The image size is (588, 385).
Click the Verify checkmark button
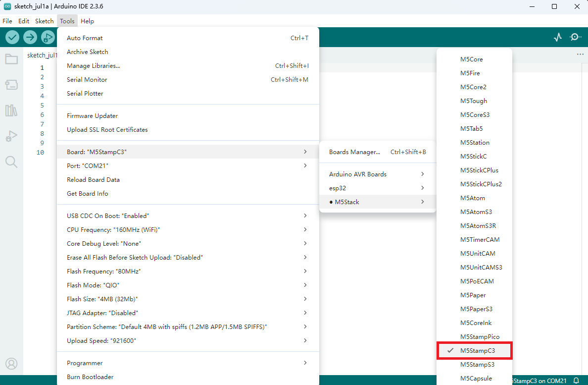[12, 37]
